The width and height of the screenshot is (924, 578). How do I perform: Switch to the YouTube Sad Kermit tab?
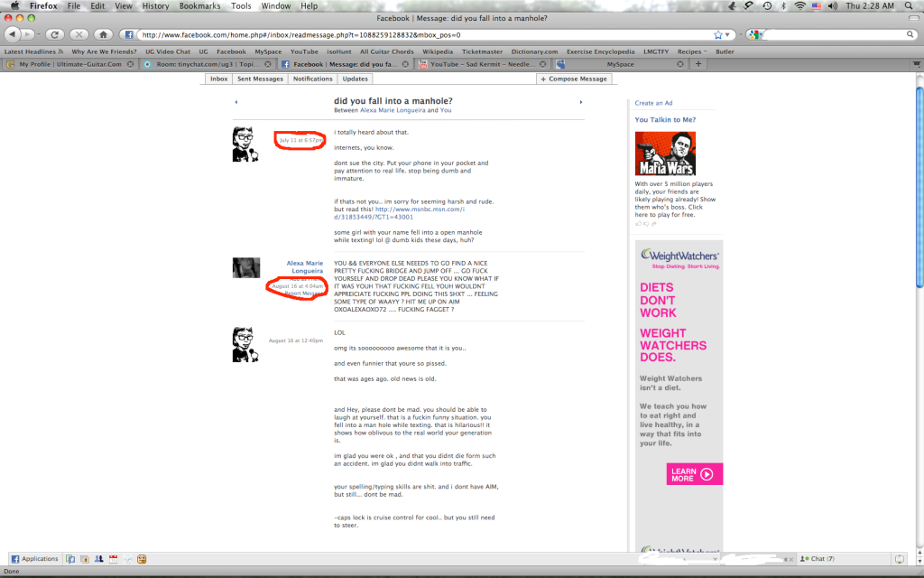click(x=482, y=64)
